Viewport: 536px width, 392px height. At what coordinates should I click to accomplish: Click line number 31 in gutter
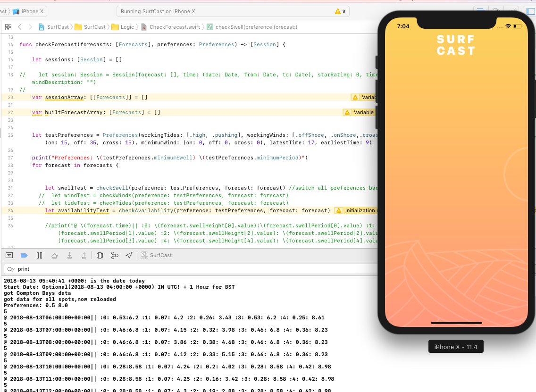pyautogui.click(x=10, y=188)
